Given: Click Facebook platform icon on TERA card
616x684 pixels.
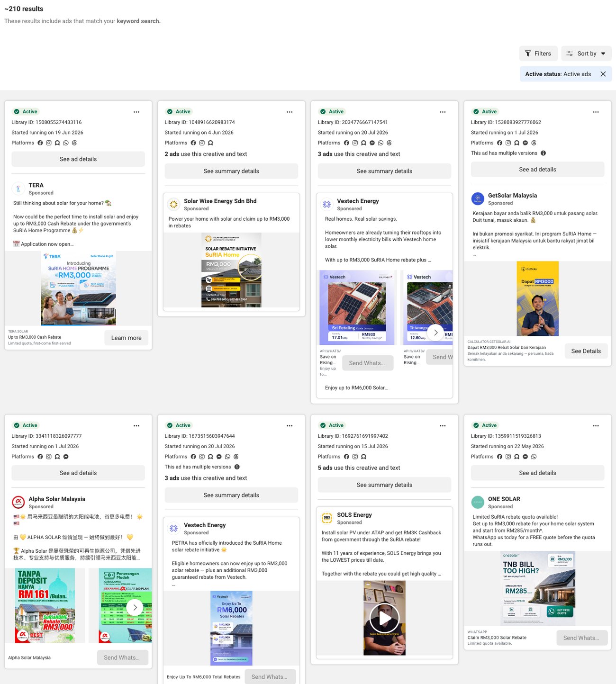Looking at the screenshot, I should (x=40, y=143).
